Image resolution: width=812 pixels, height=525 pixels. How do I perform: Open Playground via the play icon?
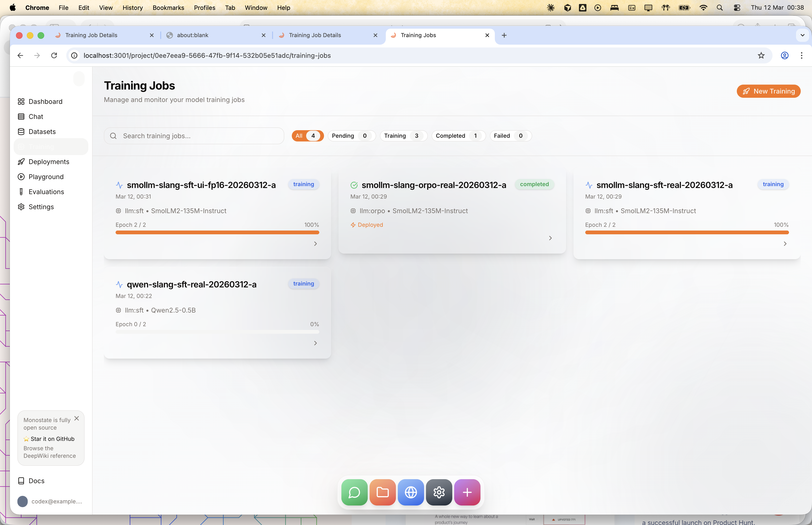[x=21, y=176]
